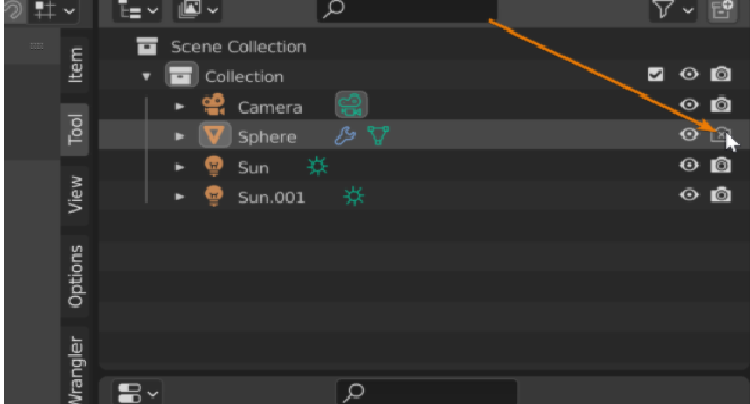Click the Sphere modifier wrench icon
Image resolution: width=750 pixels, height=404 pixels.
pyautogui.click(x=345, y=136)
